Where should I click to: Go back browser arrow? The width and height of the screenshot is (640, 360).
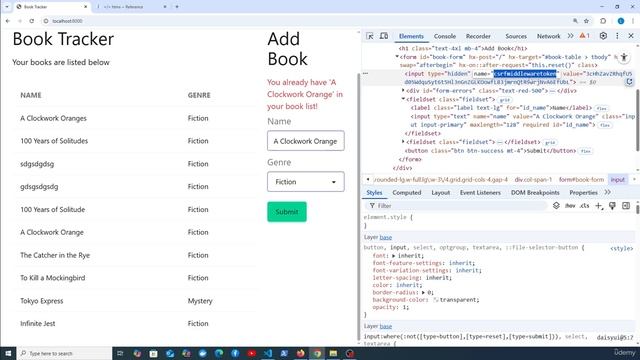click(8, 21)
